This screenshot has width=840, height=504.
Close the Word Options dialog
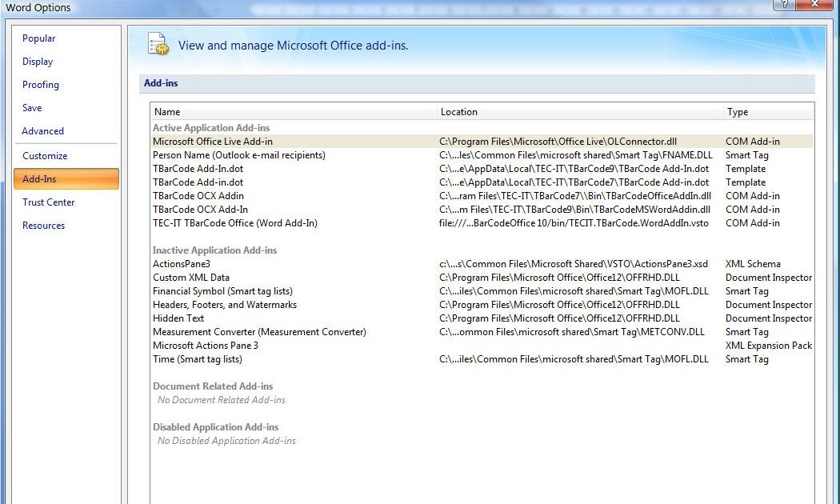coord(815,4)
